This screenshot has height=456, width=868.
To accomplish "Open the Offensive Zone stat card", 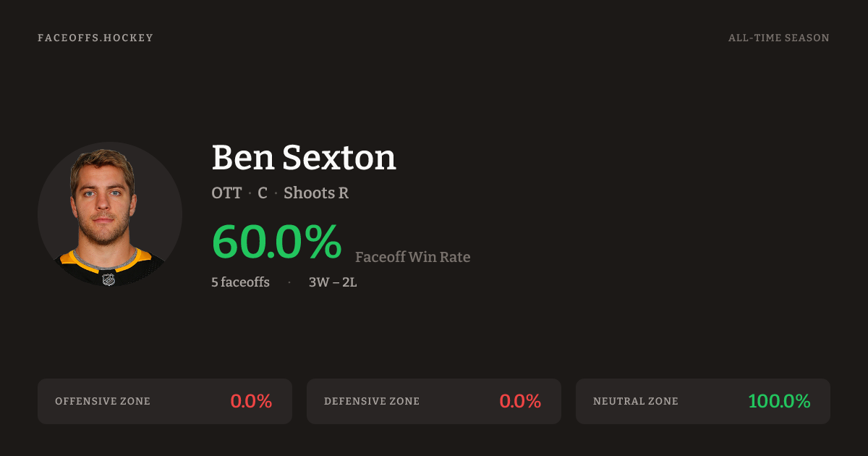I will click(x=165, y=401).
